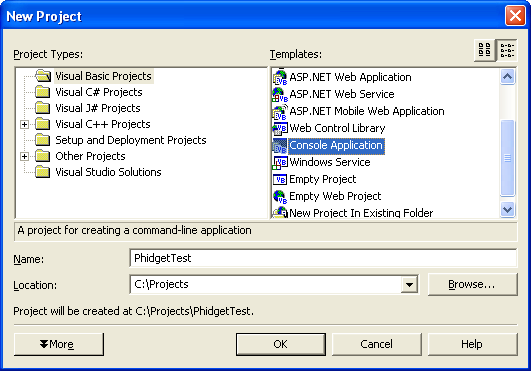Open the Location dropdown list

click(x=409, y=284)
